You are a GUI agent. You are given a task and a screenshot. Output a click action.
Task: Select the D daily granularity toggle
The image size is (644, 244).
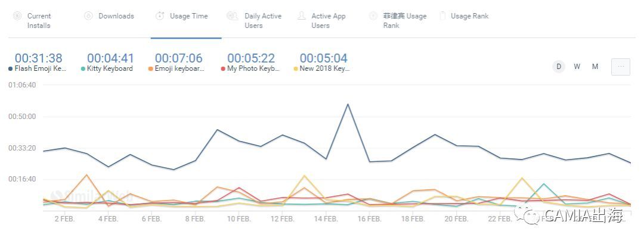click(559, 67)
